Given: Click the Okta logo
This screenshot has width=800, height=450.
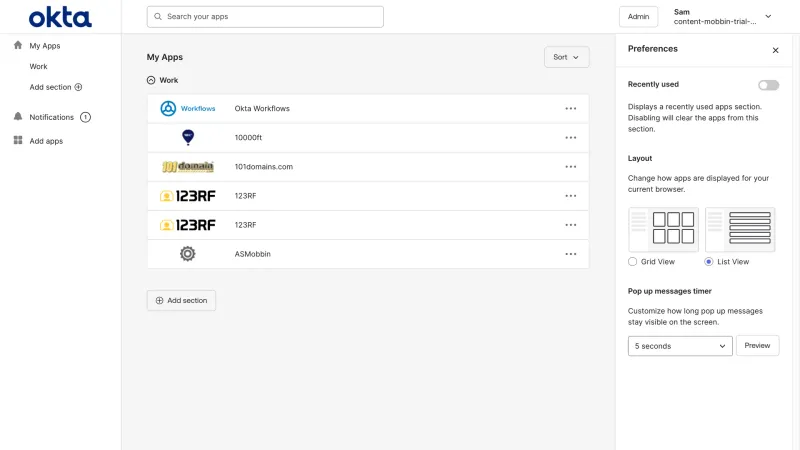Looking at the screenshot, I should [x=60, y=17].
